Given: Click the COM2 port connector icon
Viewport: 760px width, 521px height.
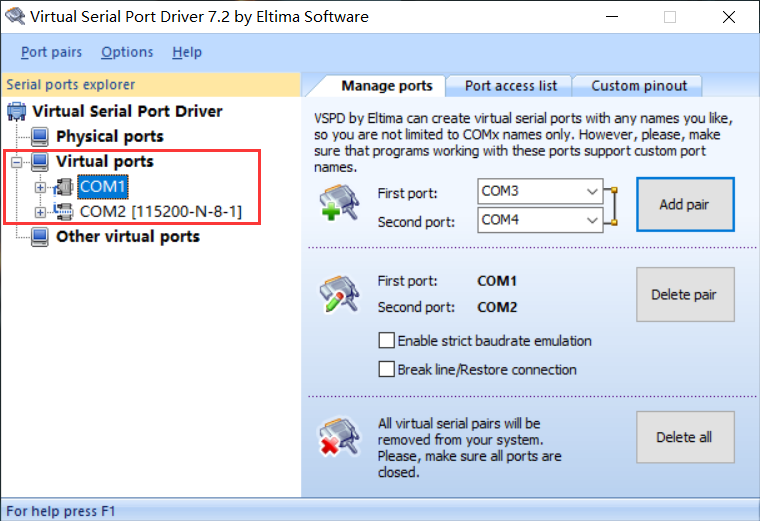Looking at the screenshot, I should (x=64, y=212).
